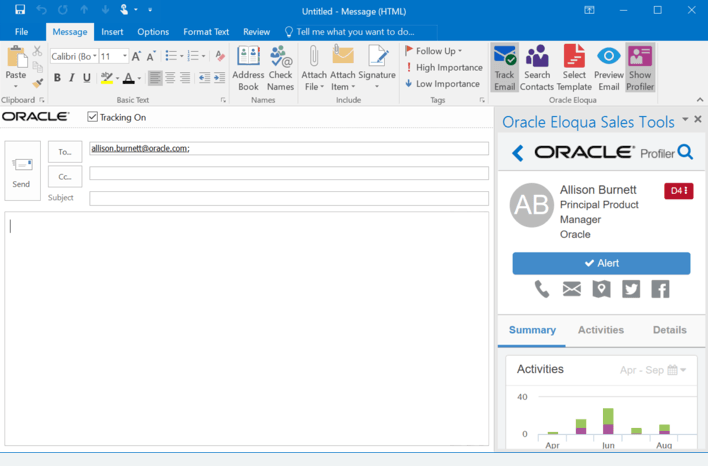Click the Format Painter brush icon

37,83
